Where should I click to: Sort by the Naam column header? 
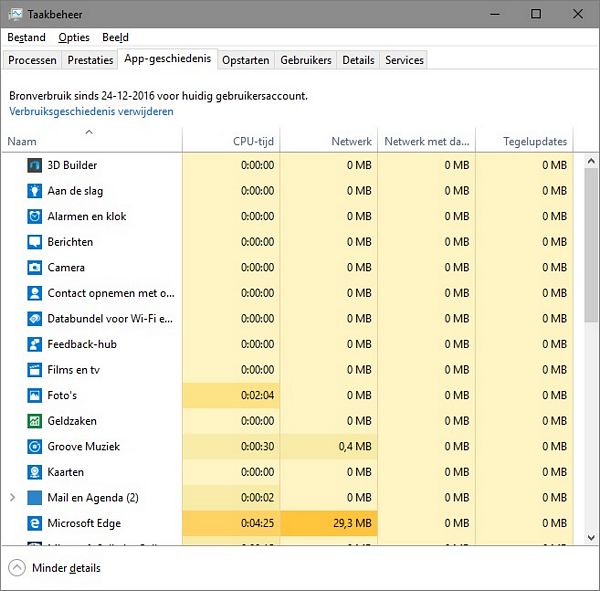(x=92, y=140)
